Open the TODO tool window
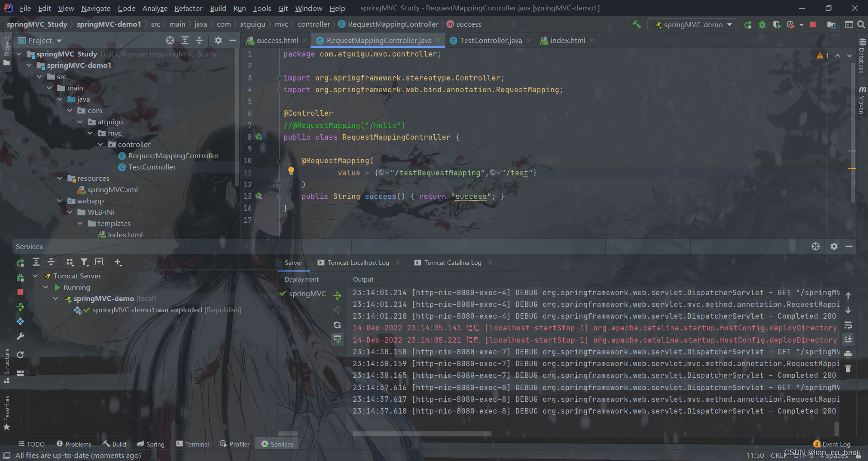Viewport: 868px width, 461px height. pos(31,444)
